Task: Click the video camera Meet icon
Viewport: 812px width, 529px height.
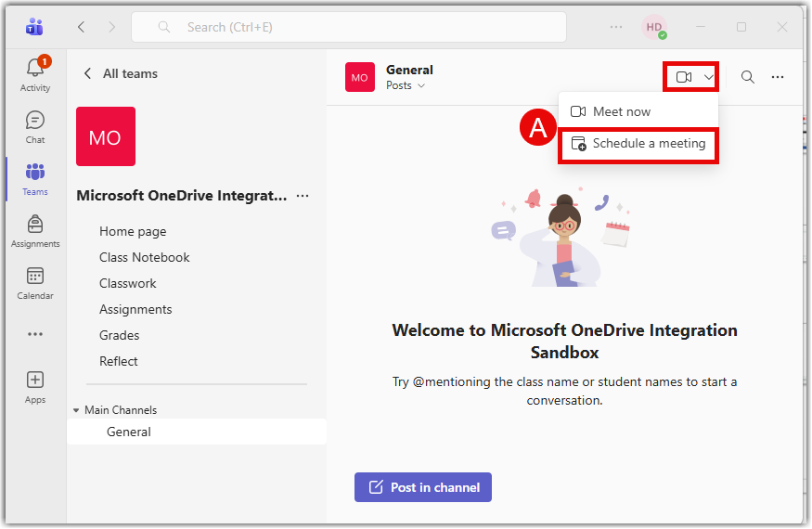Action: click(684, 77)
